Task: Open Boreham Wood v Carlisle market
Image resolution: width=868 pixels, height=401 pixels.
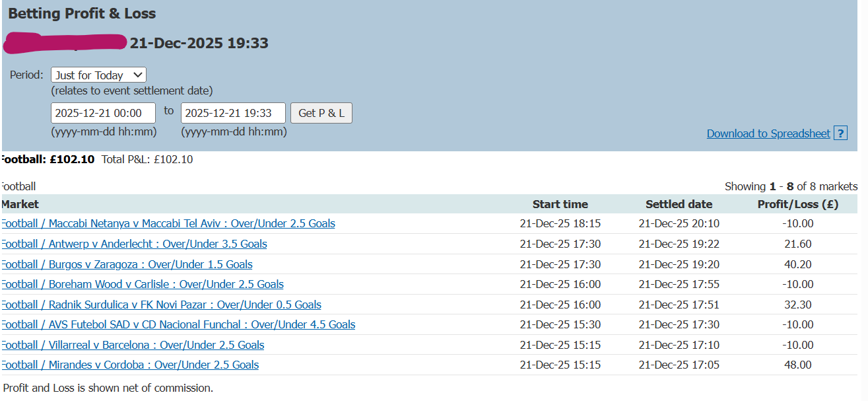Action: [x=143, y=284]
